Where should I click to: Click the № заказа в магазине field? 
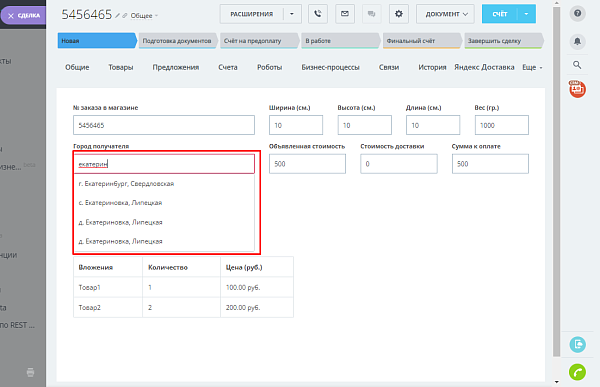pyautogui.click(x=164, y=125)
